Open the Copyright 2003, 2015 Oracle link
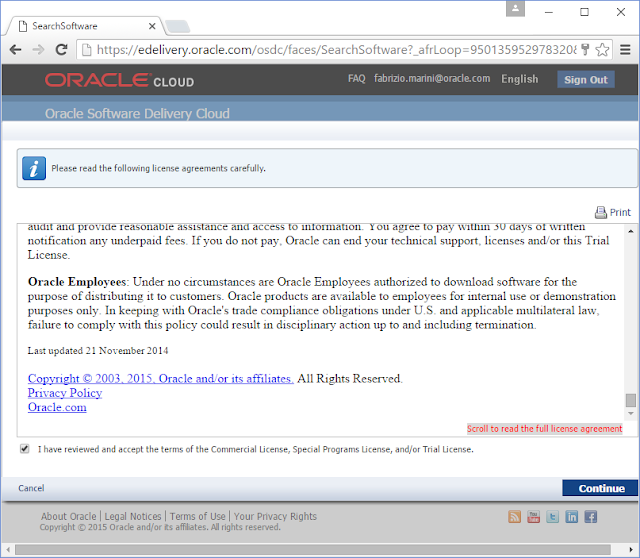640x558 pixels. coord(160,379)
